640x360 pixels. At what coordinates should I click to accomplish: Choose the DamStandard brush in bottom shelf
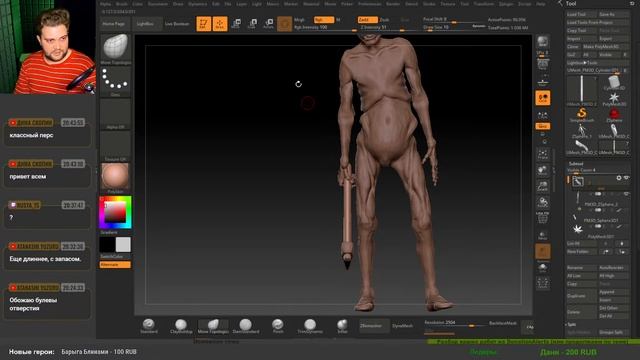coord(246,326)
